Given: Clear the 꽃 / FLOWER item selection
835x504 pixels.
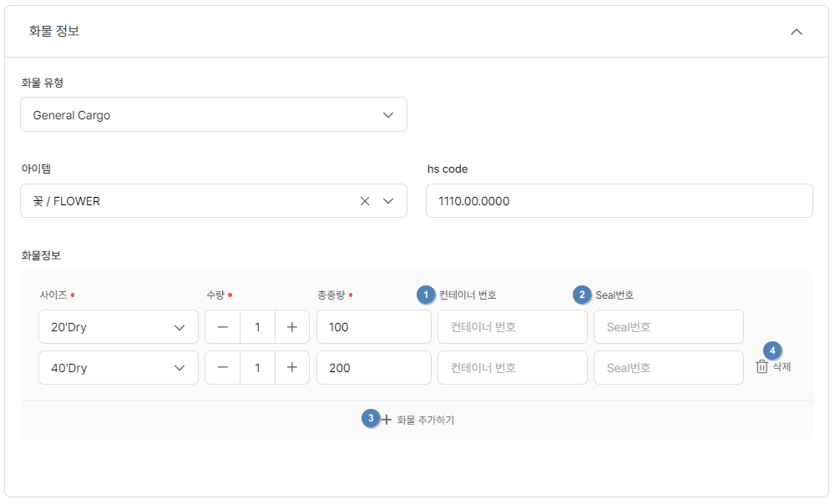Looking at the screenshot, I should pyautogui.click(x=365, y=201).
